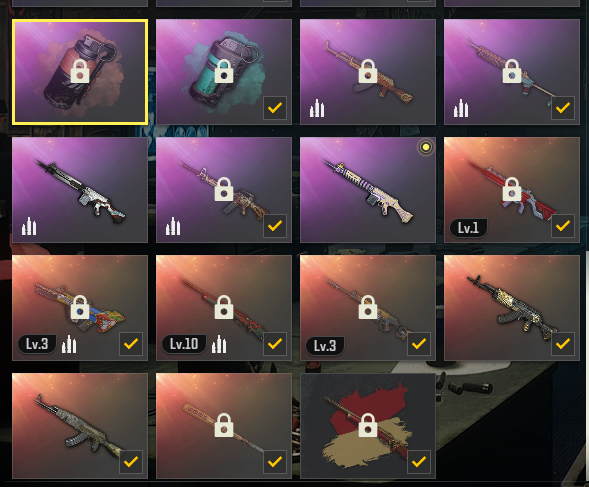Click the Lv.3 badge on the gold-trimmed rifle

coord(325,345)
